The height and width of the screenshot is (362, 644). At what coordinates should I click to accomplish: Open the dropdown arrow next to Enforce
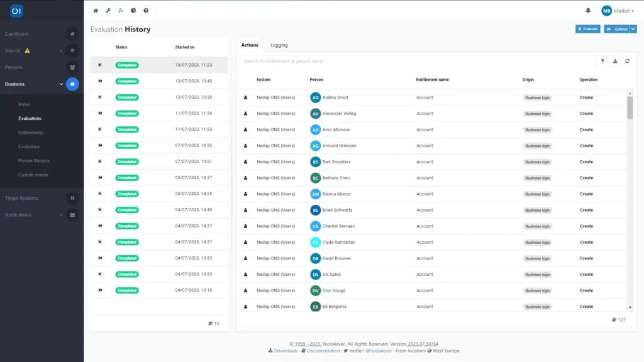(632, 28)
